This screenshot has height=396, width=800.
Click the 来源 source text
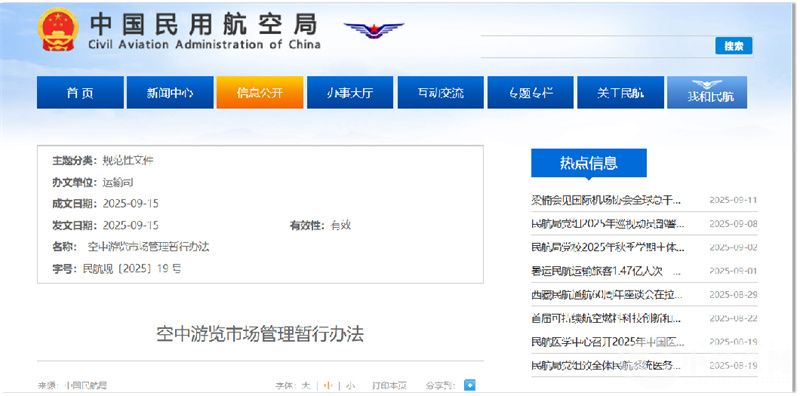pos(72,386)
